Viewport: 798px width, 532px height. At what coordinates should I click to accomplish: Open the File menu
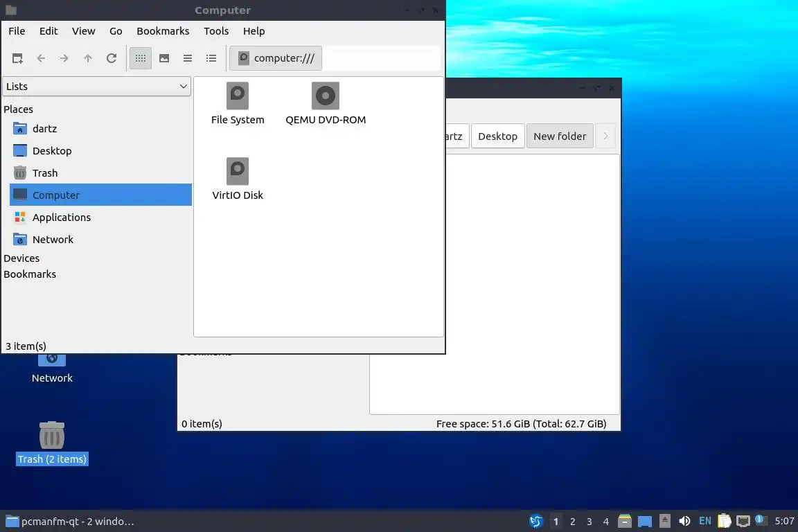17,31
